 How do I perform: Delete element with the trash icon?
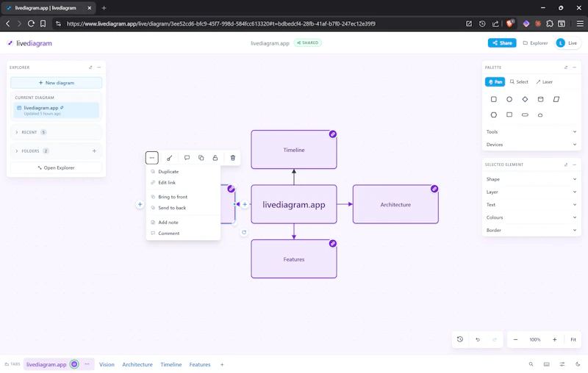click(x=233, y=158)
